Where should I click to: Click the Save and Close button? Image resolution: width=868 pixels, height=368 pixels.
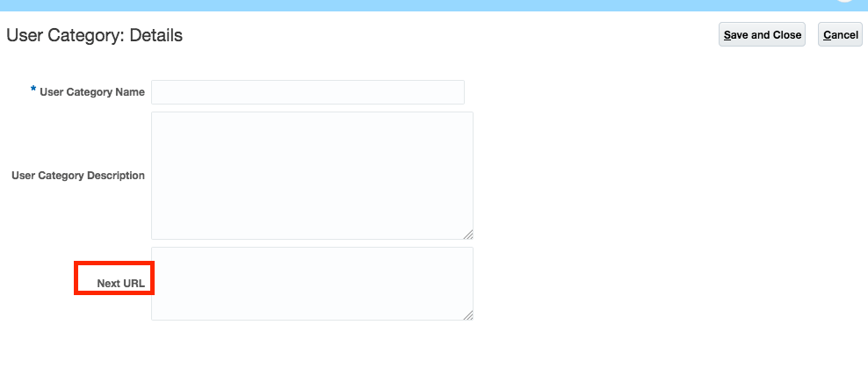point(762,35)
